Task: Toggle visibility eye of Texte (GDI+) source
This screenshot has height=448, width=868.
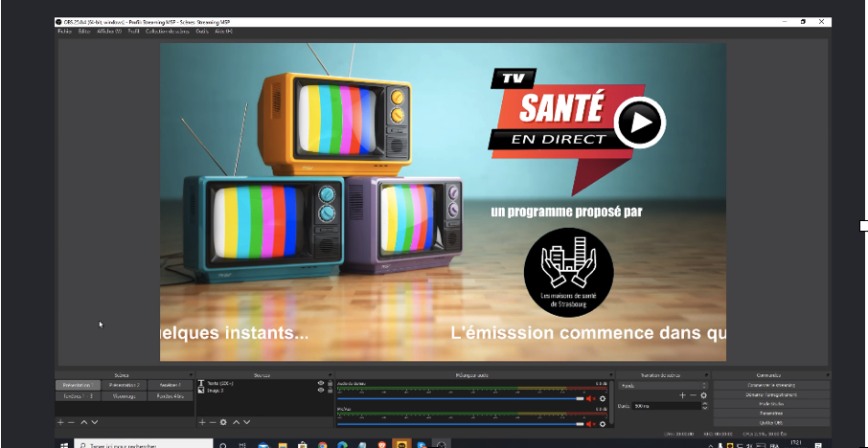Action: 321,383
